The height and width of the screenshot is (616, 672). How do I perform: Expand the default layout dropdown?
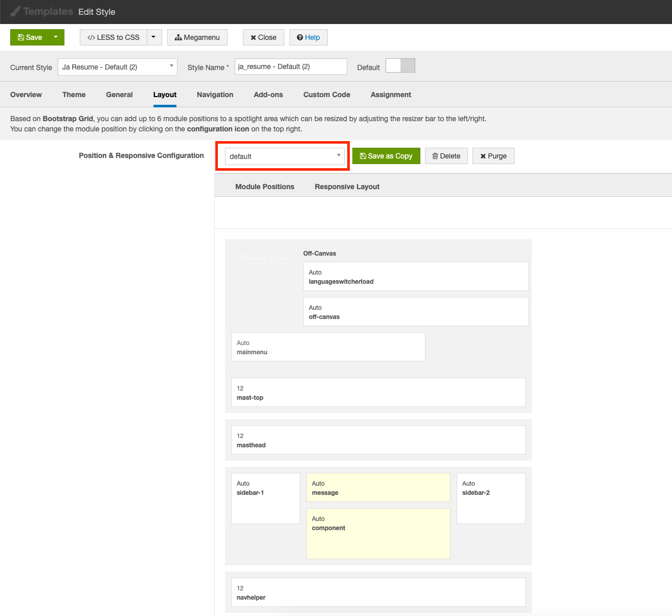(284, 156)
